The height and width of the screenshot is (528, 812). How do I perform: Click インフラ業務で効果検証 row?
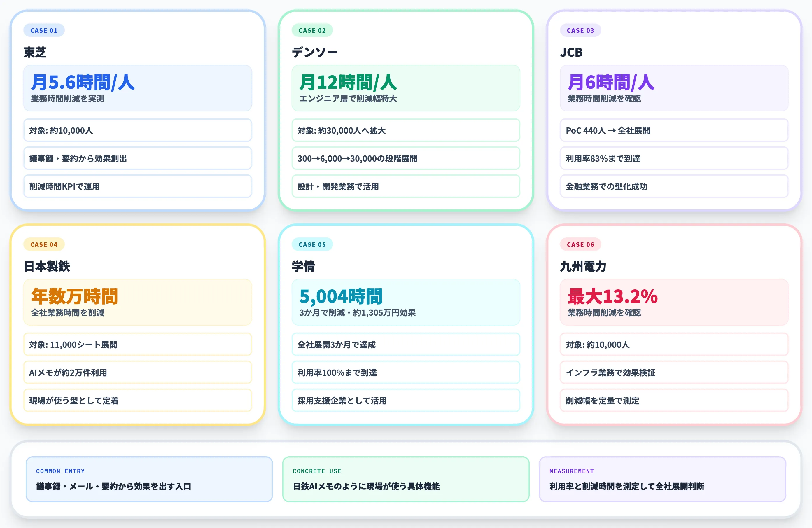point(674,372)
